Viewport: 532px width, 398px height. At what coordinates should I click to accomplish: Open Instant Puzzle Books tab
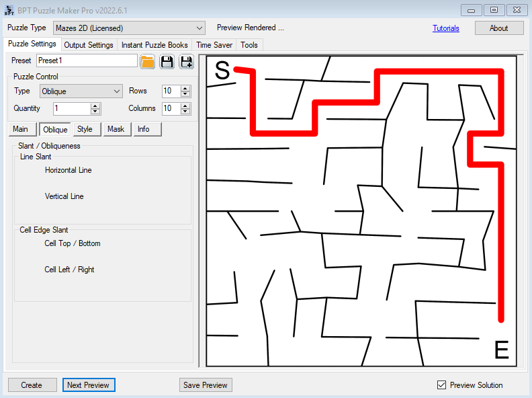coord(154,45)
